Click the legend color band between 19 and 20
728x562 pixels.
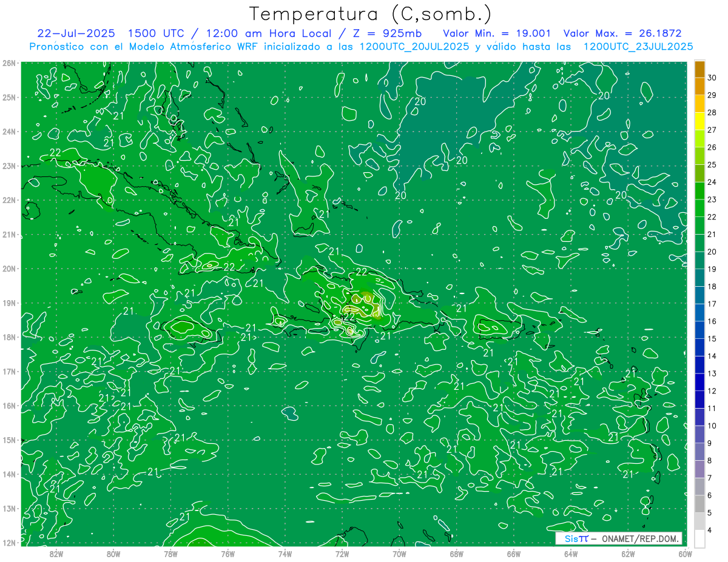tap(700, 261)
